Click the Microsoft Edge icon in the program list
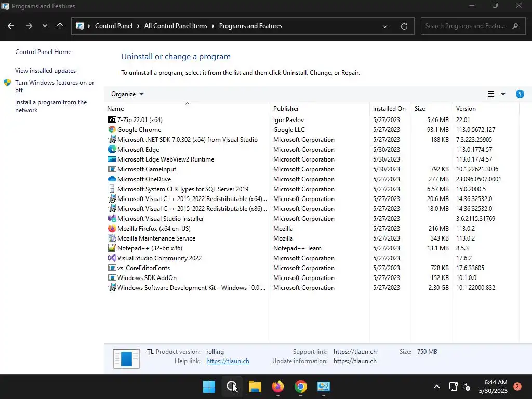 [112, 149]
